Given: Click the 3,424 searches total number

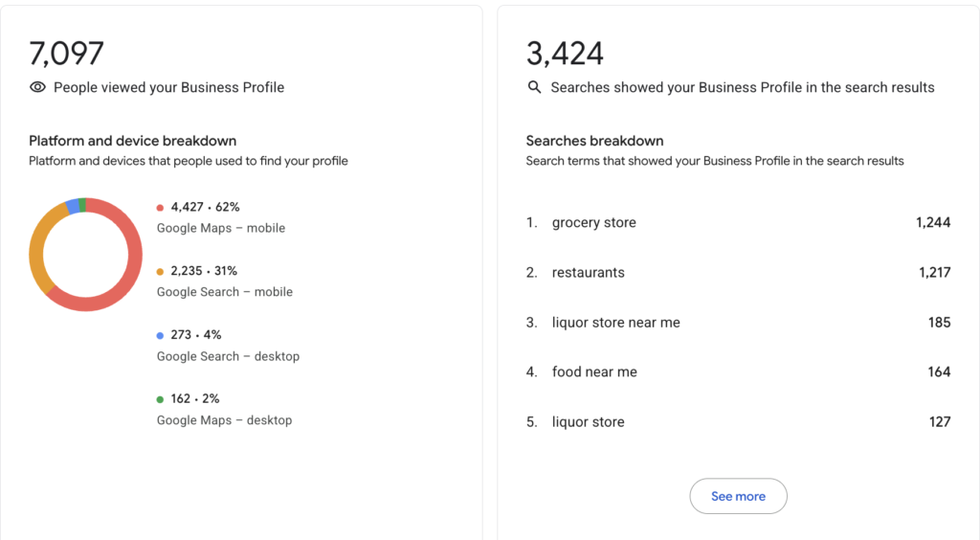Looking at the screenshot, I should 565,54.
